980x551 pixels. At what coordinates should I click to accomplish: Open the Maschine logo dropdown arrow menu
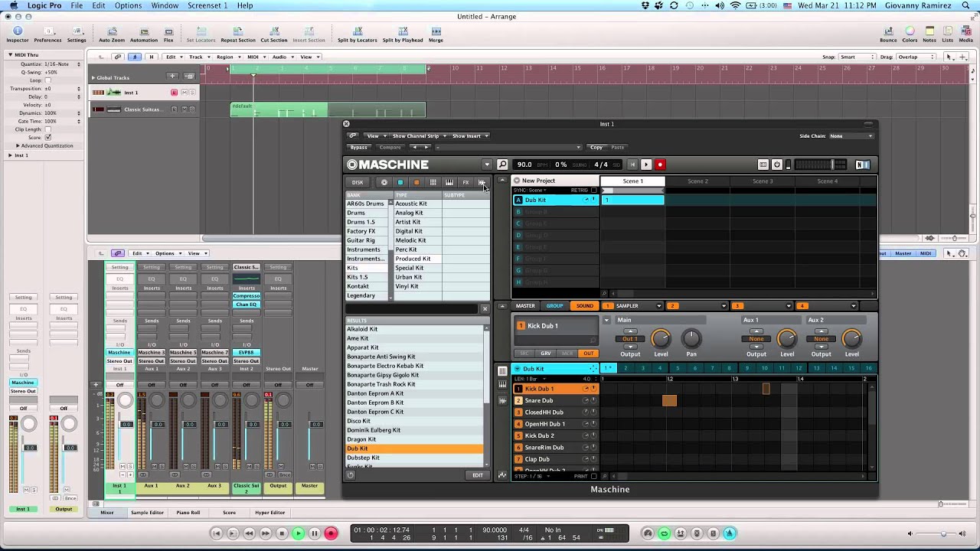486,165
